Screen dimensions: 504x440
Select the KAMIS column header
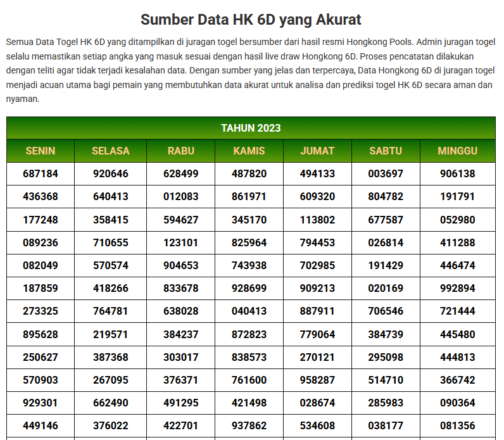(249, 151)
